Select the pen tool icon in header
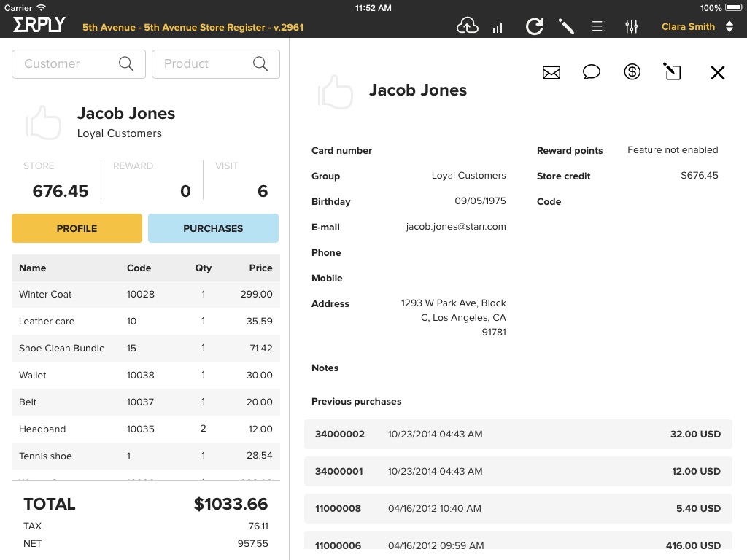The height and width of the screenshot is (560, 747). coord(566,27)
